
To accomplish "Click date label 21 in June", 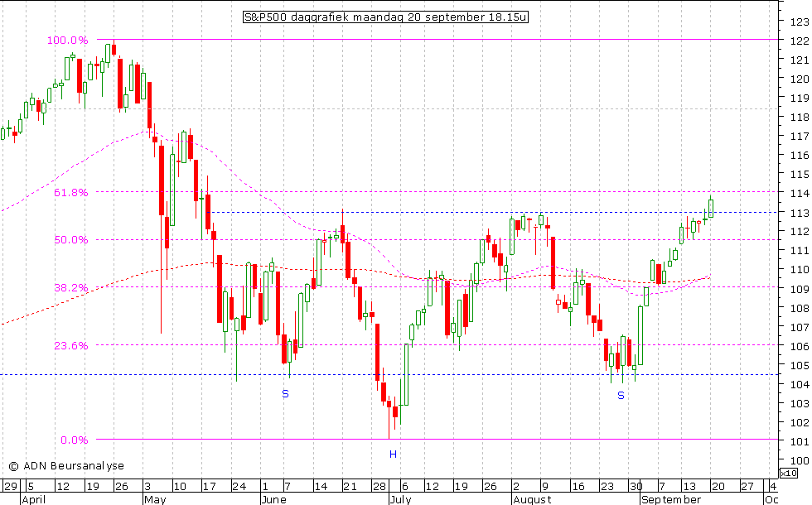I will [350, 487].
